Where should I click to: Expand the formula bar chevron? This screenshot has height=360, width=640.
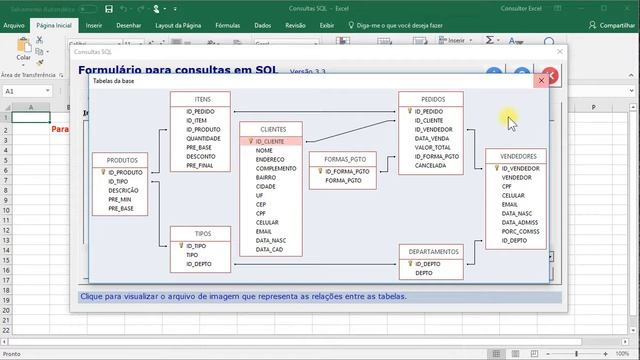coord(631,91)
